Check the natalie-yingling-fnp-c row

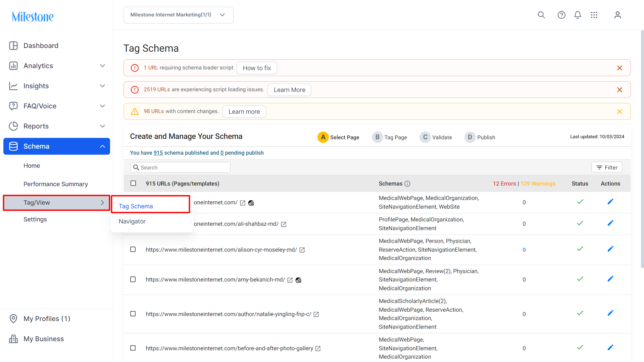133,314
